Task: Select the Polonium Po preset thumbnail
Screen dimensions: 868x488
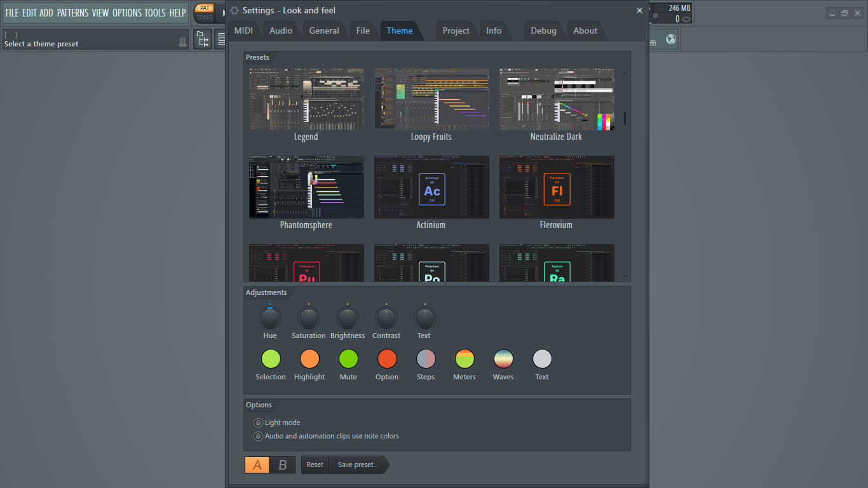Action: [x=431, y=263]
